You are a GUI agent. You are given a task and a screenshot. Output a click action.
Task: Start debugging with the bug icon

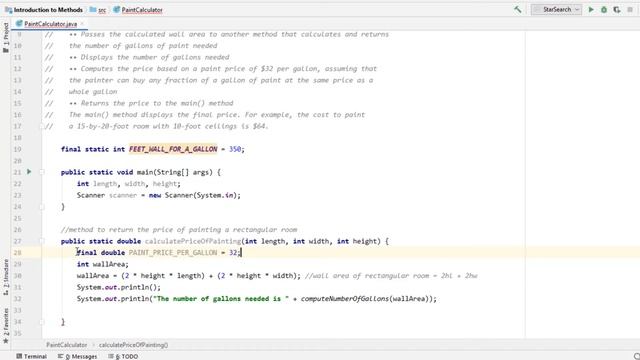pos(604,9)
